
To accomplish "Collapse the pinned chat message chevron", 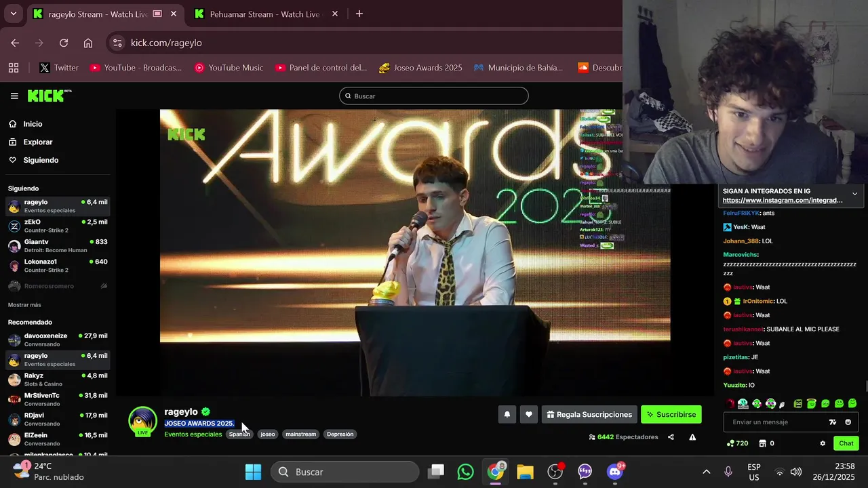I will click(854, 194).
